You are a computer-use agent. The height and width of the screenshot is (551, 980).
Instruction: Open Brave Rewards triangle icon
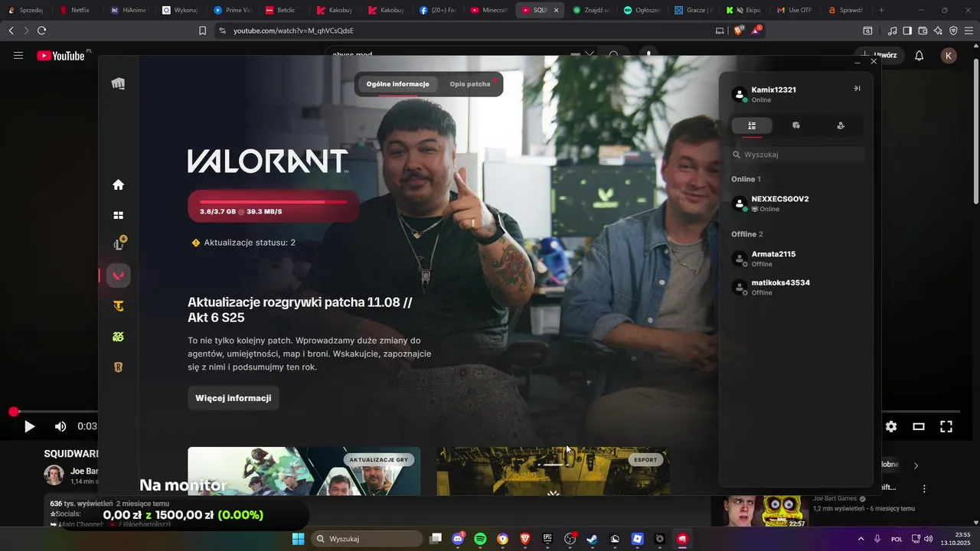click(x=756, y=31)
